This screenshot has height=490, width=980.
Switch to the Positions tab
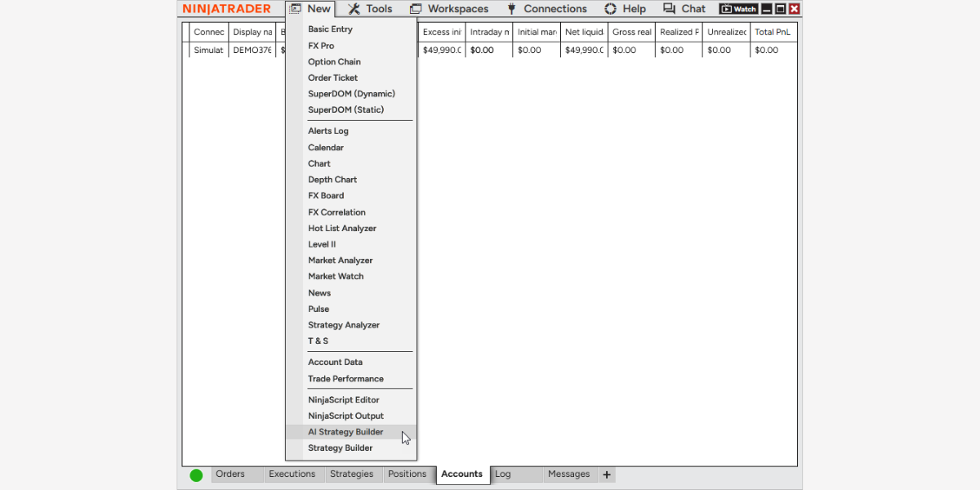(409, 474)
